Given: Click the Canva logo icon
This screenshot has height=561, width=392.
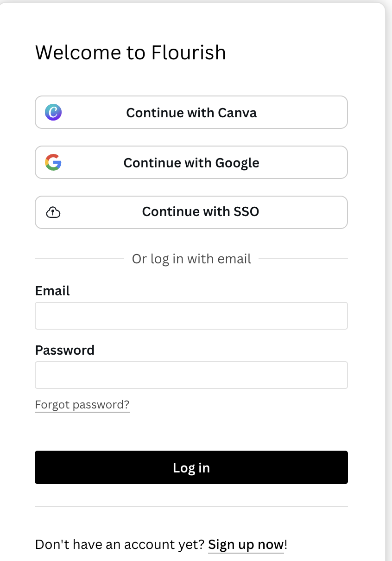Looking at the screenshot, I should tap(53, 112).
